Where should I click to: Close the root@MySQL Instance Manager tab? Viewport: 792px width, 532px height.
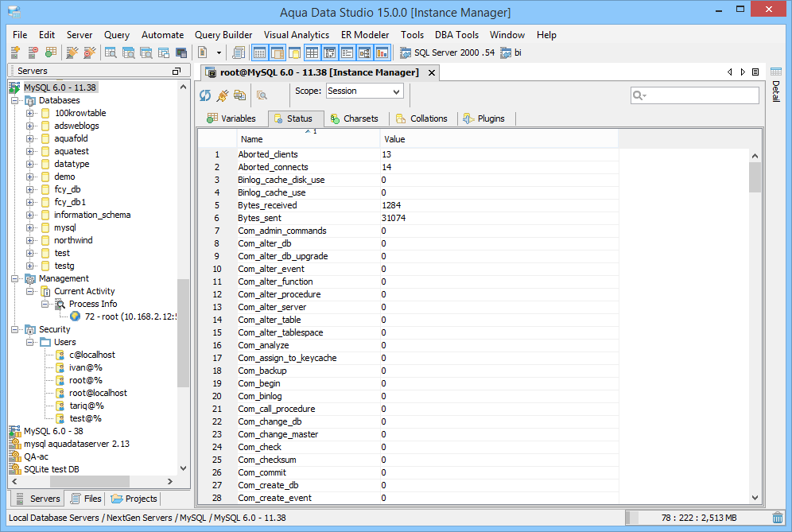432,72
